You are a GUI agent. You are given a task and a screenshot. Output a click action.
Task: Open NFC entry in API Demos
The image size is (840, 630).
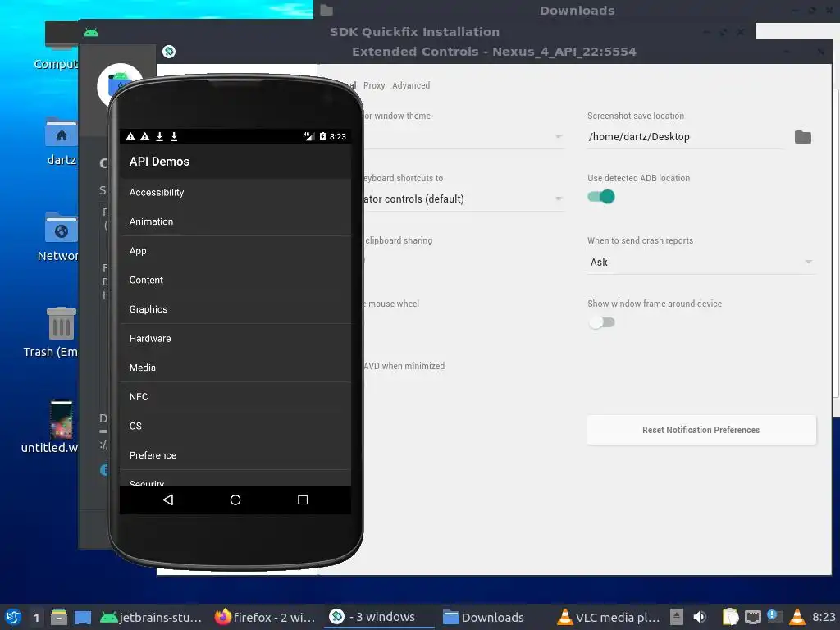click(235, 397)
